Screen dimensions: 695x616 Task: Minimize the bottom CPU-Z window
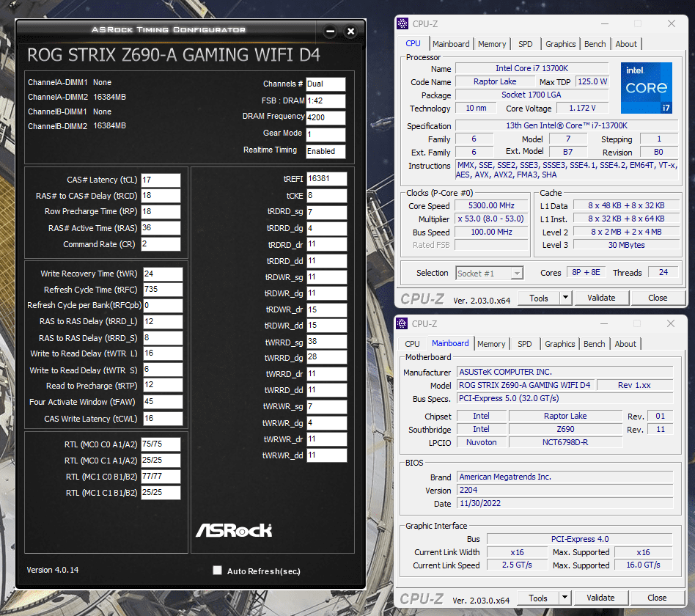coord(603,323)
